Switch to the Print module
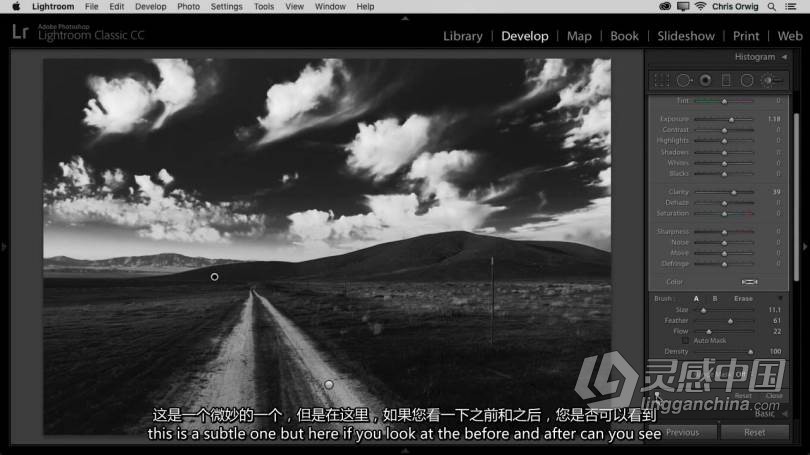810x455 pixels. coord(746,36)
